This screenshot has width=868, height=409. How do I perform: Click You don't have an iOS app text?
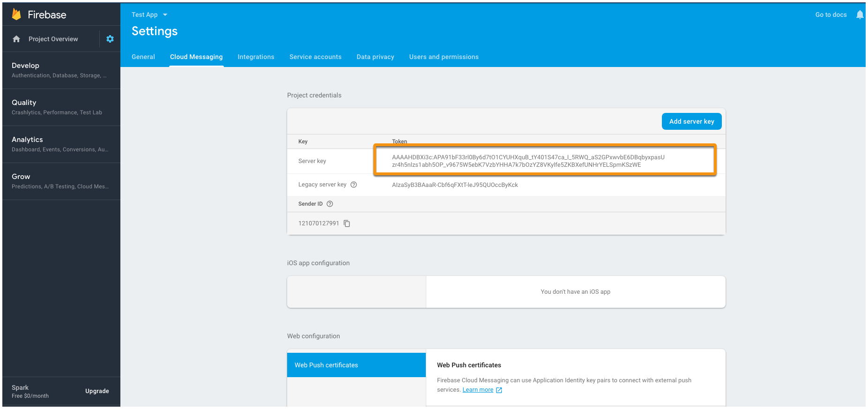click(x=575, y=292)
